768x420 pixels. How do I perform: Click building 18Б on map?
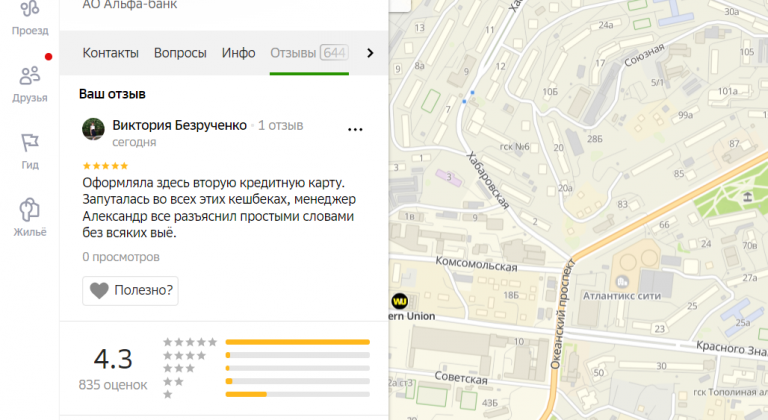pyautogui.click(x=511, y=295)
